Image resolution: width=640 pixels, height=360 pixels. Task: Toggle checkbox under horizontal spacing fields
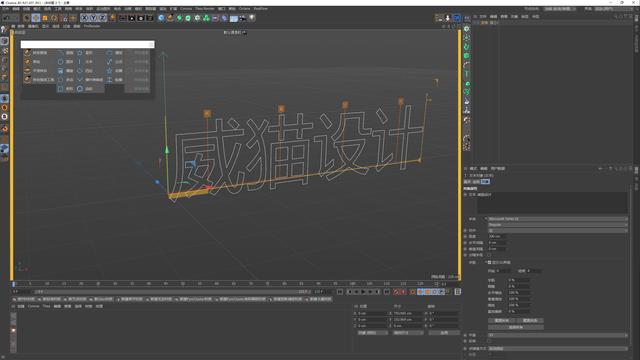[x=489, y=255]
